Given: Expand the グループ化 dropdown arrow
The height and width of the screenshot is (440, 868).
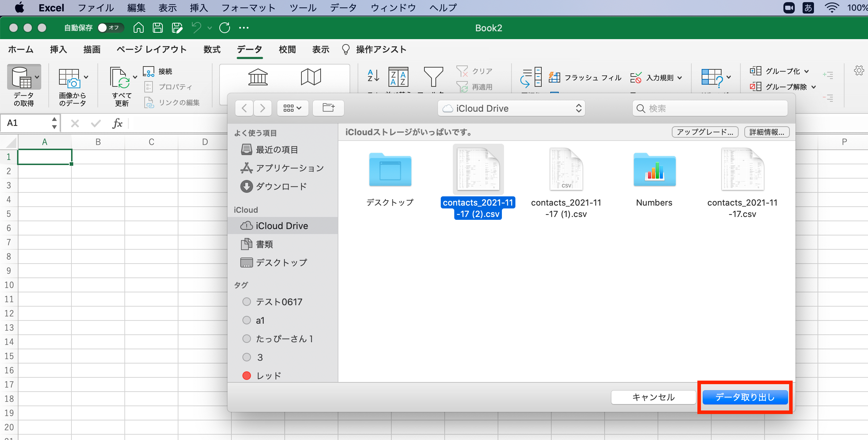Looking at the screenshot, I should 807,71.
